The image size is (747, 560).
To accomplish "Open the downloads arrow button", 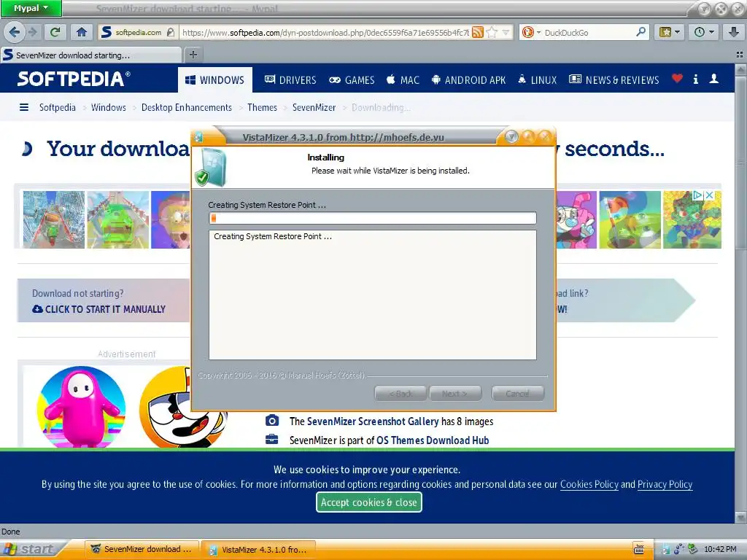I will pos(734,32).
